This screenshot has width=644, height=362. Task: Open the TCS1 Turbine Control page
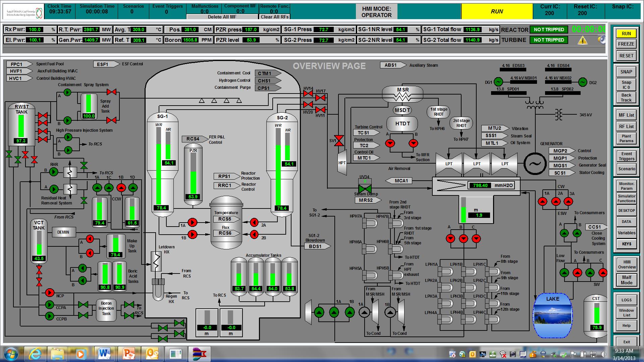tap(367, 133)
